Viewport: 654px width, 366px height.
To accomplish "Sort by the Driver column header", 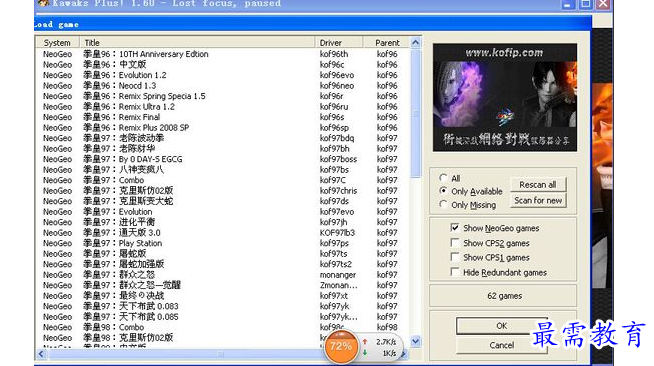I will 338,43.
